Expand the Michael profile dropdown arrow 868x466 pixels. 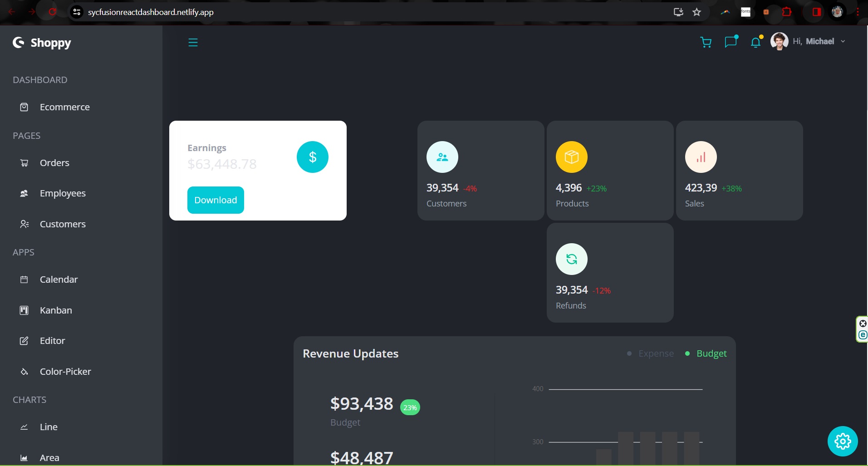[843, 41]
